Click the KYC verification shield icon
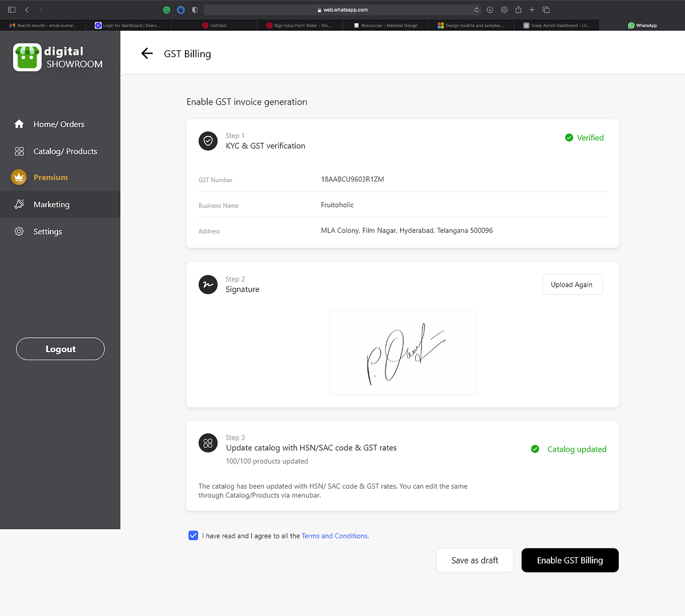 (208, 140)
